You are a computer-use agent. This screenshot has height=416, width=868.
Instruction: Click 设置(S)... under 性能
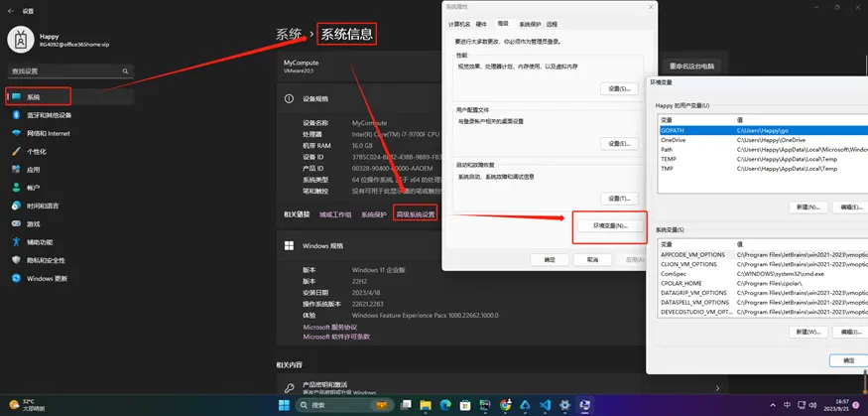pos(619,88)
